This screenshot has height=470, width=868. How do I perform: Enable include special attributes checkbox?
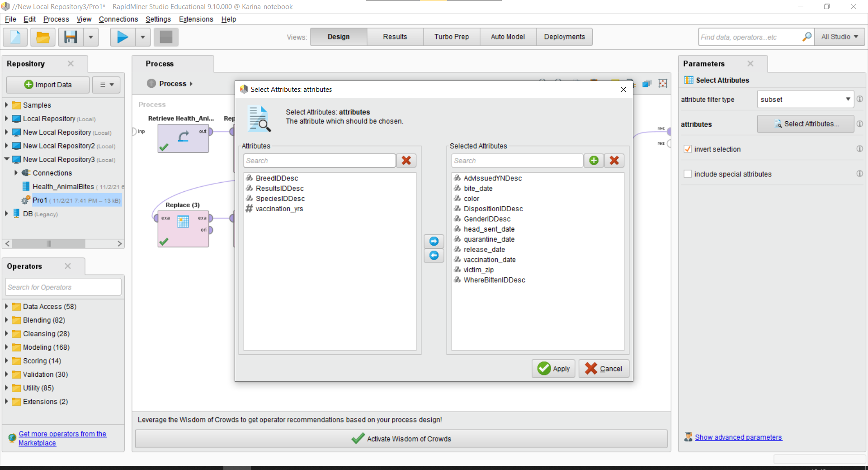pyautogui.click(x=688, y=174)
